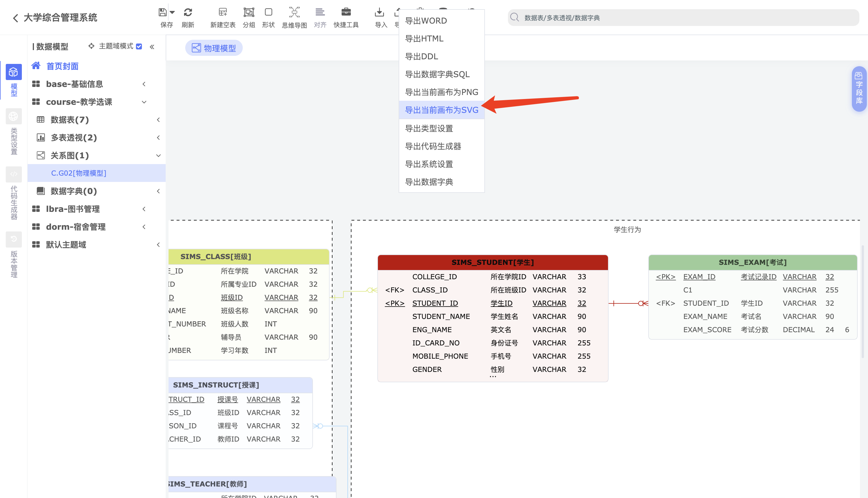Expand dorm-宿舍管理 chevron
This screenshot has width=868, height=498.
[144, 227]
